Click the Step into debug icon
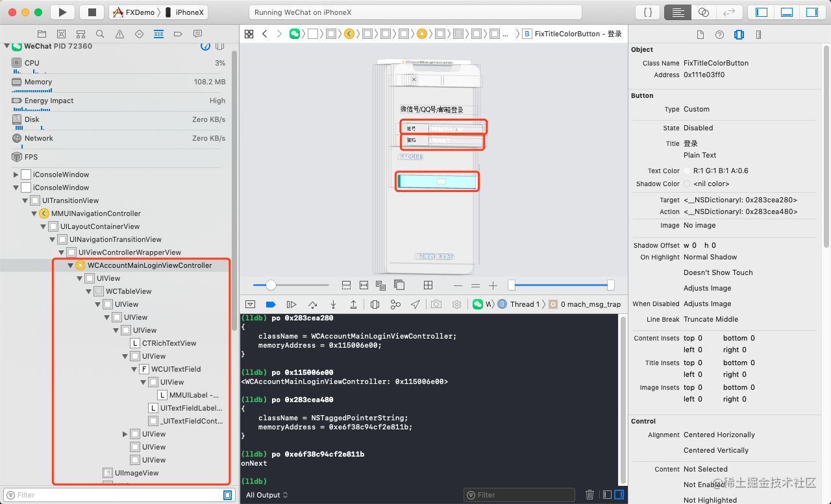This screenshot has height=504, width=831. click(x=333, y=304)
